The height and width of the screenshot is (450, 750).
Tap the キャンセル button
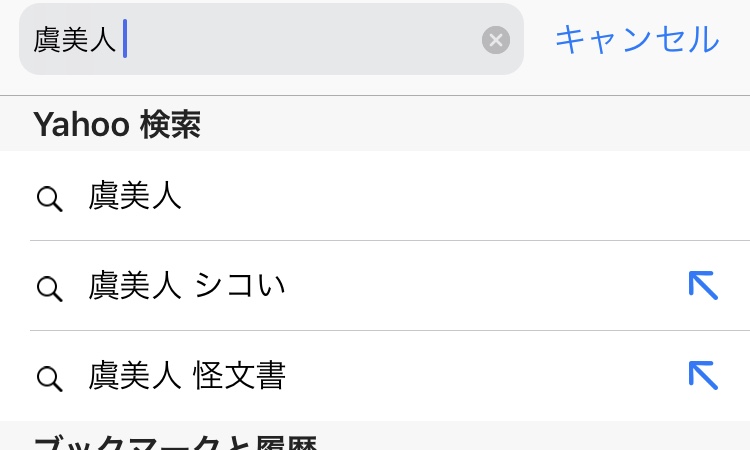coord(636,40)
